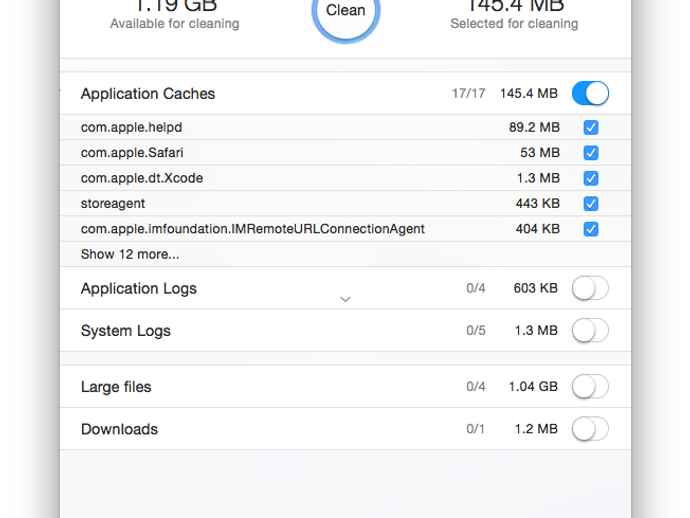Screen dimensions: 690x518
Task: Select the Downloads category row
Action: 120,429
